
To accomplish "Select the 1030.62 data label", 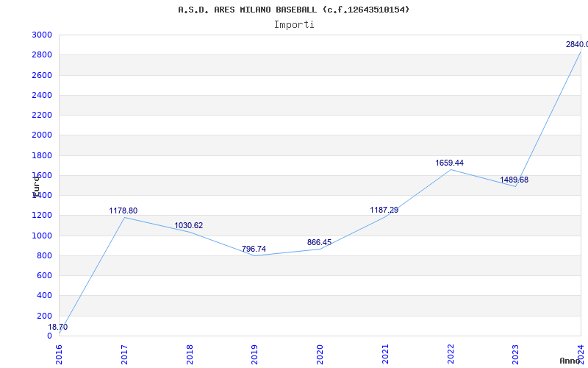I will pos(189,225).
